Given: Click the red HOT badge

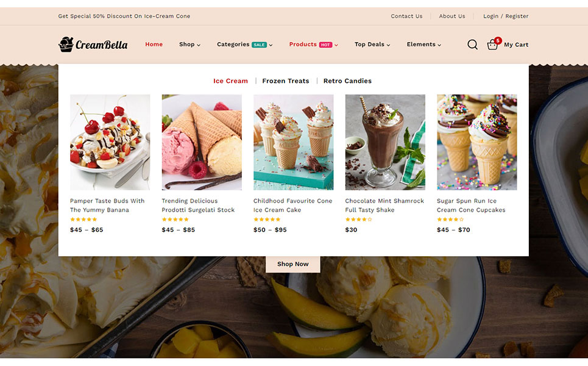Looking at the screenshot, I should (x=325, y=45).
